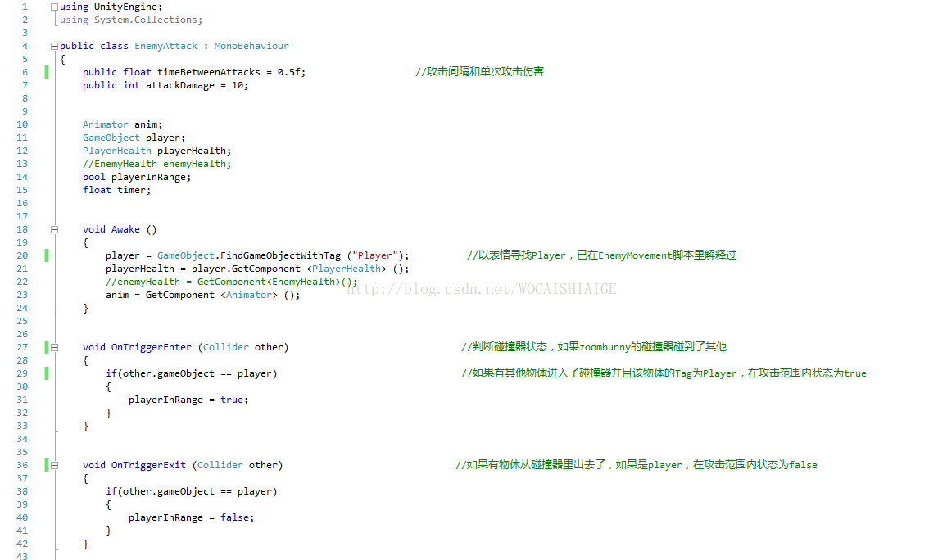Click the 'OnTriggerExit' method name

point(148,465)
